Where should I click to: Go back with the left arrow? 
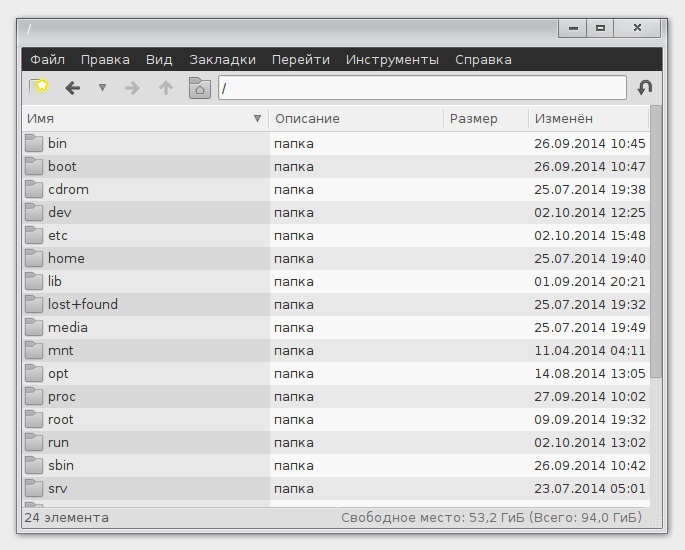[73, 88]
